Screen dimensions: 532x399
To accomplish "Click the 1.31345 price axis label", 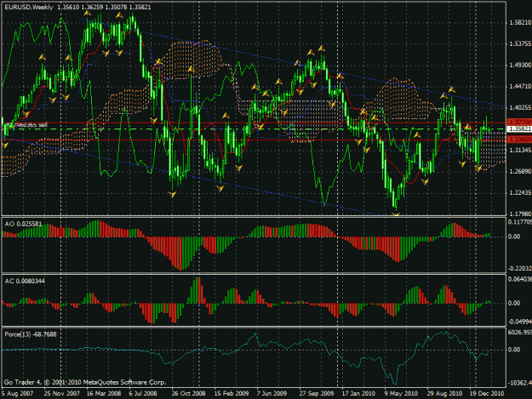I will [x=520, y=150].
